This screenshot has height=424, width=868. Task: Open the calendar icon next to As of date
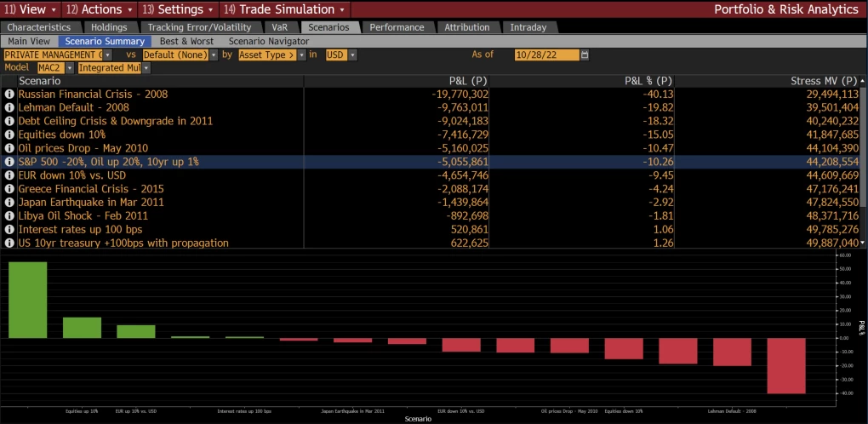tap(585, 54)
